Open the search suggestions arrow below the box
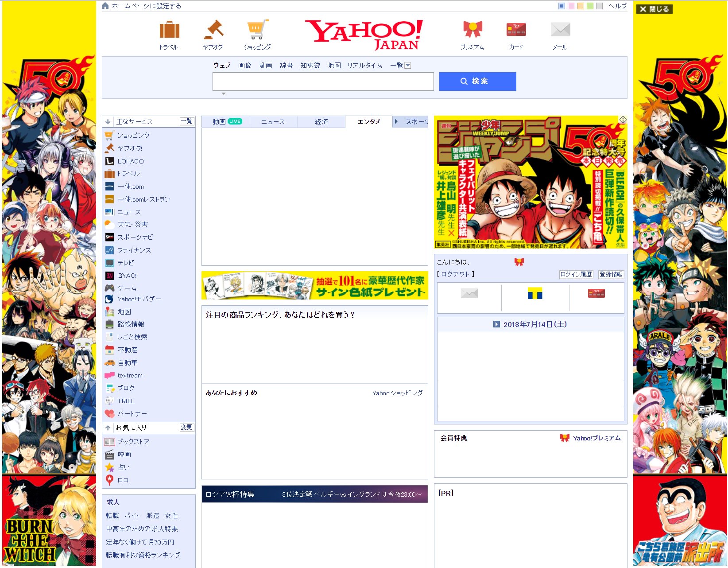Viewport: 728px width, 568px height. click(x=224, y=93)
